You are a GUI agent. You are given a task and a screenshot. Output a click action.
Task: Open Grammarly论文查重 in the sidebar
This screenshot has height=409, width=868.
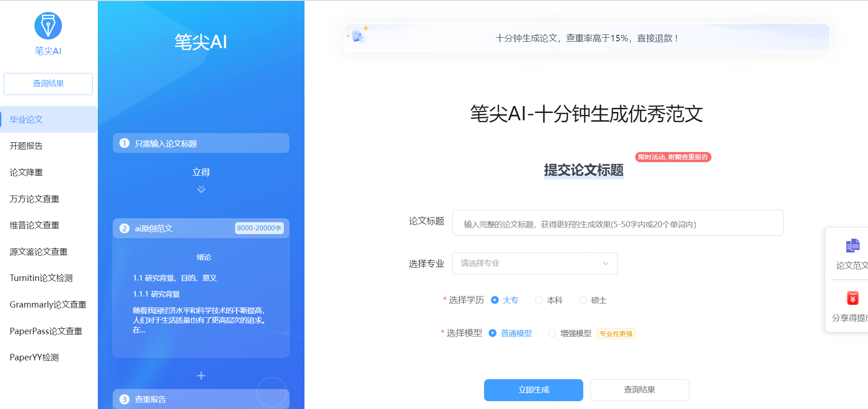pyautogui.click(x=49, y=304)
